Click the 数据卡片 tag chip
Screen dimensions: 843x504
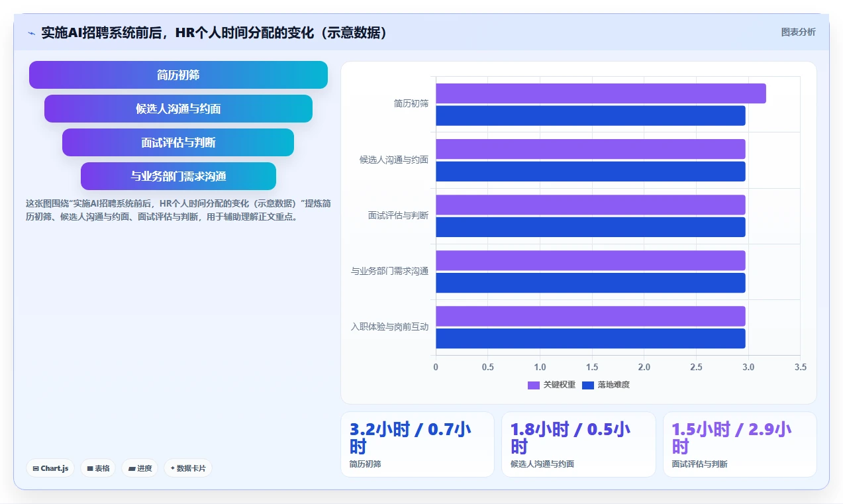(188, 468)
